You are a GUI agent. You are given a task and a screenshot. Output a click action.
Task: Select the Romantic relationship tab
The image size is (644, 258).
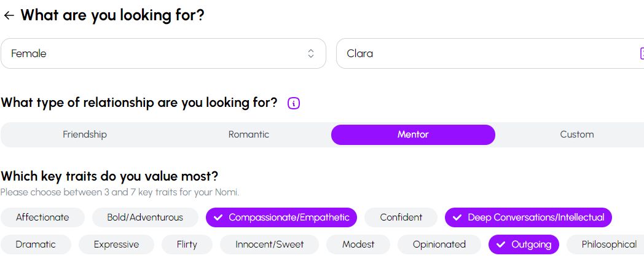coord(248,135)
